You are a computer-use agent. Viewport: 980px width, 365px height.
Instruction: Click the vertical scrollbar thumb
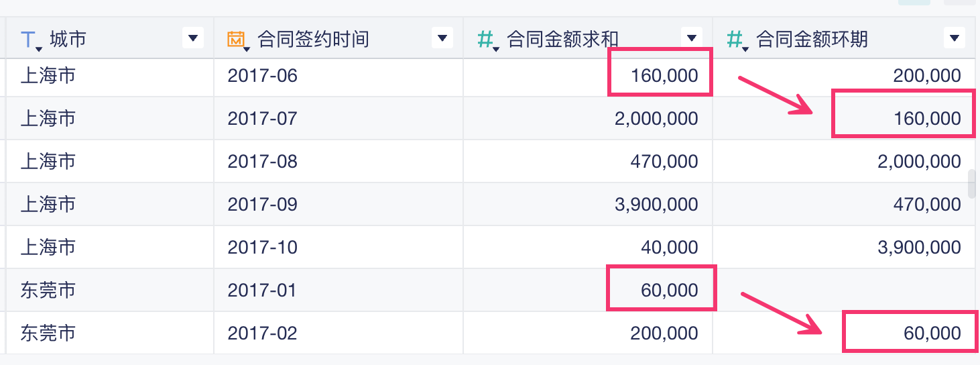(972, 185)
